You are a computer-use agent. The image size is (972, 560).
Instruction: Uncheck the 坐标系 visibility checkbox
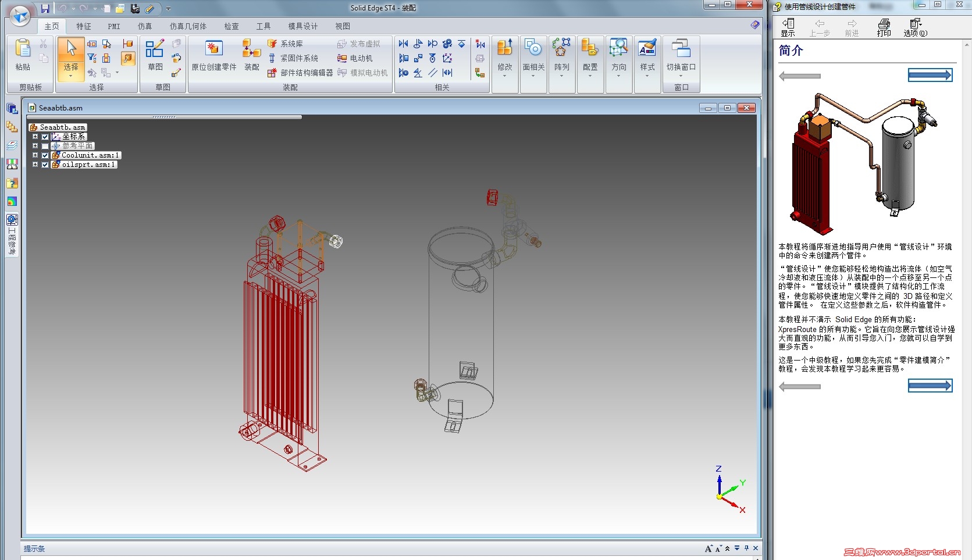pos(45,137)
